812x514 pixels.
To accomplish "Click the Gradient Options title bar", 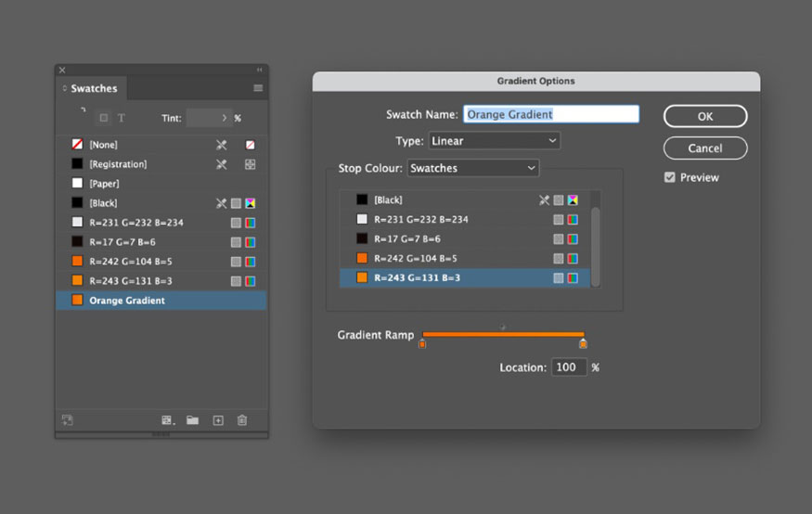I will [x=536, y=82].
